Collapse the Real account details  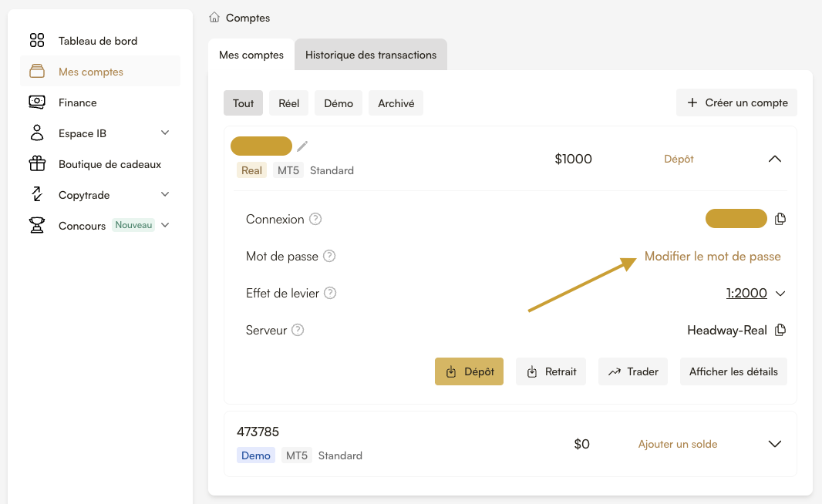(775, 159)
